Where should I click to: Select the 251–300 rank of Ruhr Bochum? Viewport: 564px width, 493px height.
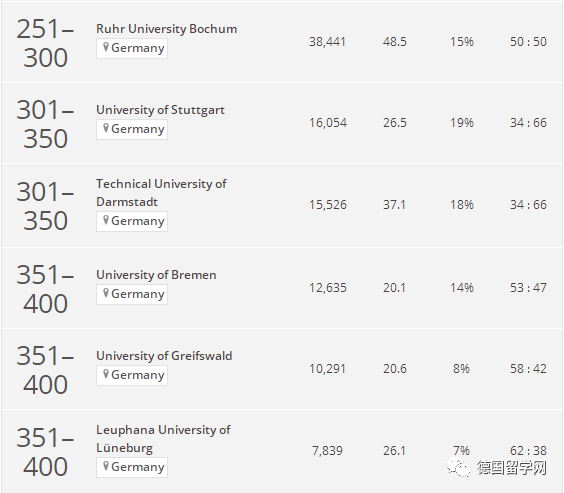click(x=45, y=43)
